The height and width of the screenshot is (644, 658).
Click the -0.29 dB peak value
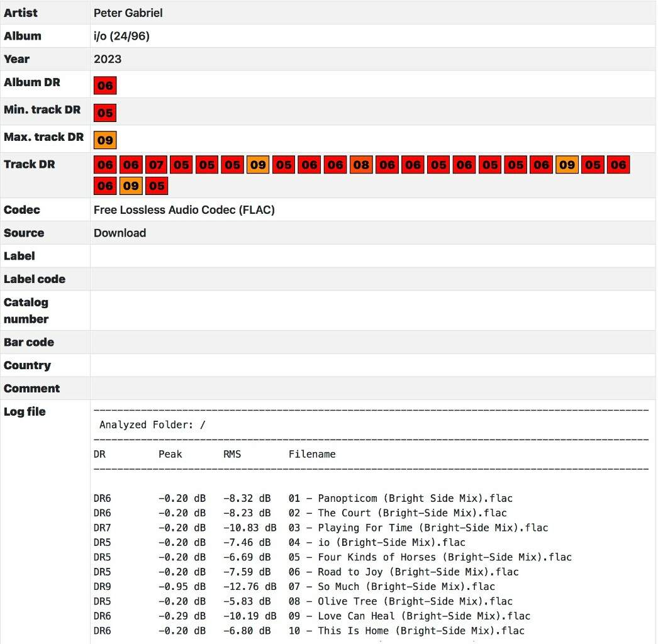(182, 616)
